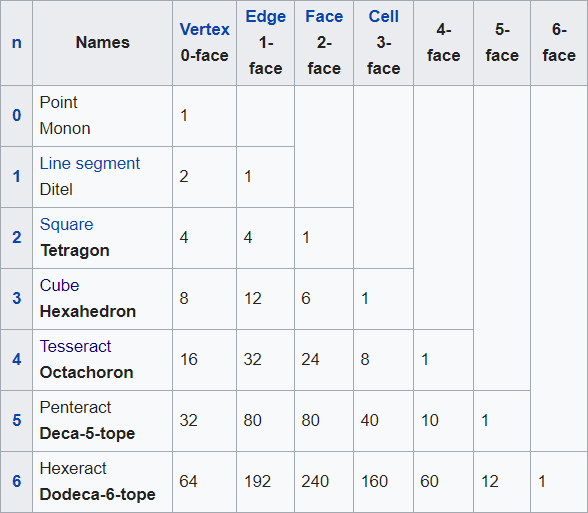Click dimension link 1 for Line segment row
The height and width of the screenshot is (513, 588).
[16, 176]
